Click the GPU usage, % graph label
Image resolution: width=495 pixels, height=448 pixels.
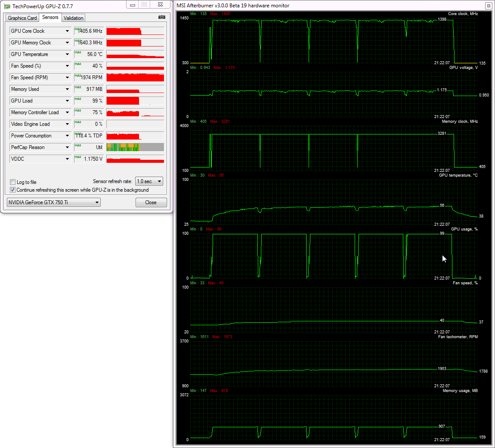(464, 229)
